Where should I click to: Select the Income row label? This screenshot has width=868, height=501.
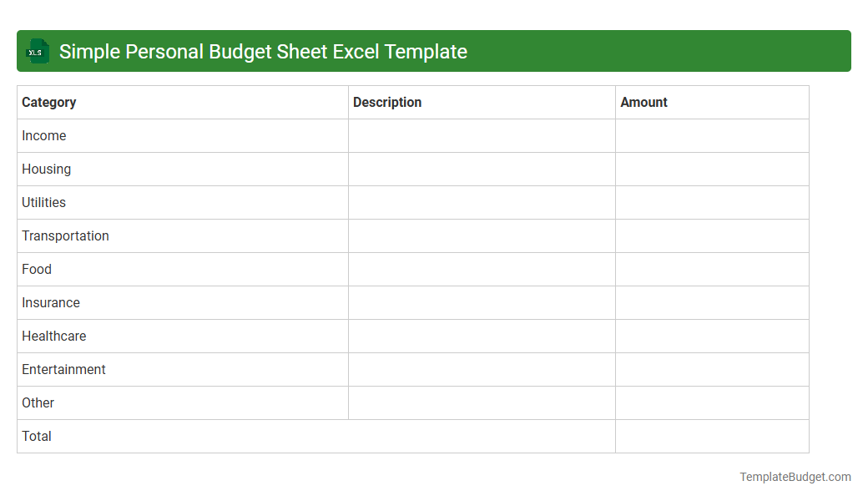[x=44, y=135]
